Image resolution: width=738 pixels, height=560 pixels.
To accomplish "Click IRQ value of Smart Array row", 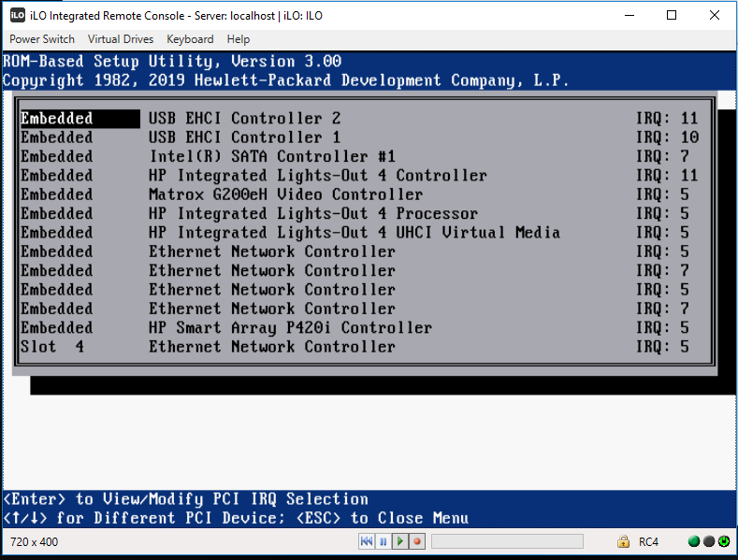I will pyautogui.click(x=662, y=327).
